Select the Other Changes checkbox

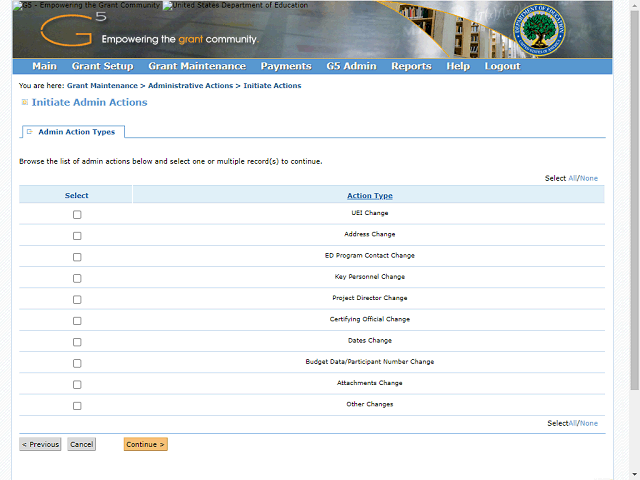pos(77,406)
